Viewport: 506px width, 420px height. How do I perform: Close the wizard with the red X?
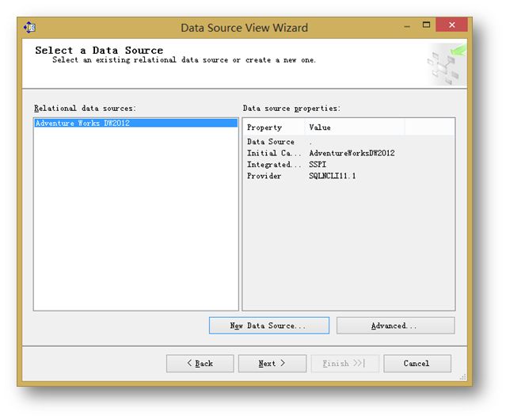tap(451, 25)
